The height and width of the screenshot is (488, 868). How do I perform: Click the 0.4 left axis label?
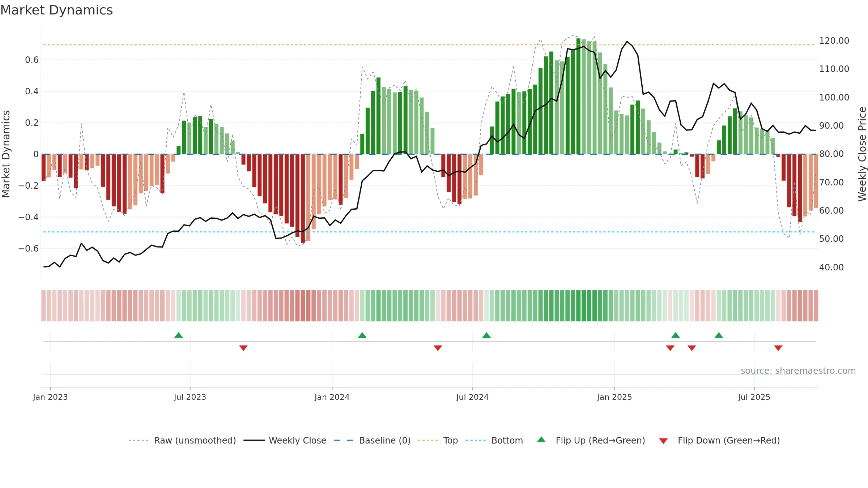click(x=32, y=91)
